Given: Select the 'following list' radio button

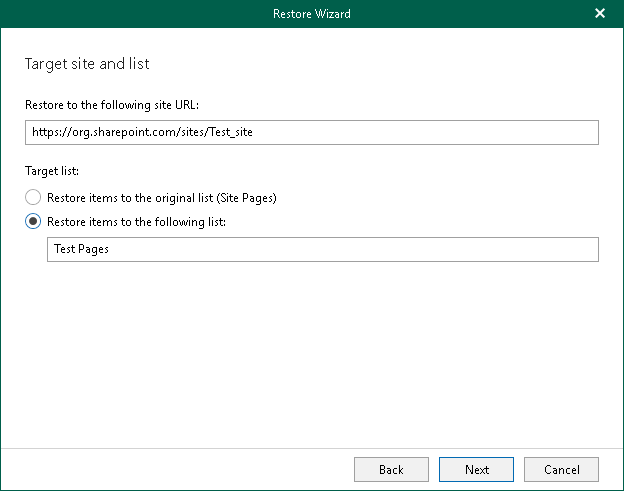Looking at the screenshot, I should (x=34, y=222).
